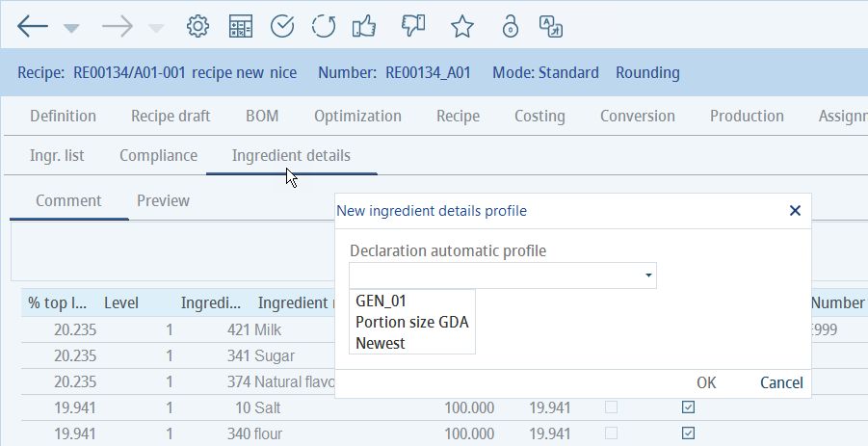Screen dimensions: 868x446
Task: Open the Compliance sub-tab
Action: (158, 155)
